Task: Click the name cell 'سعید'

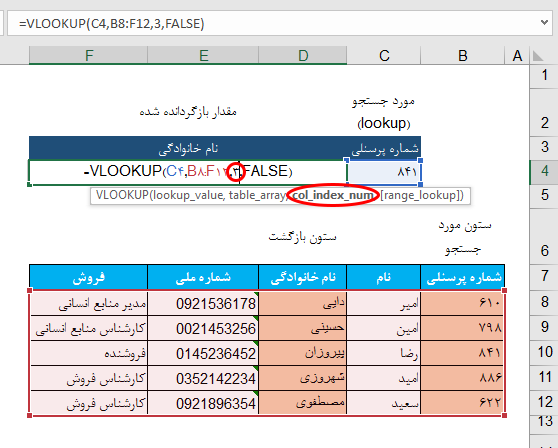Action: tap(384, 403)
